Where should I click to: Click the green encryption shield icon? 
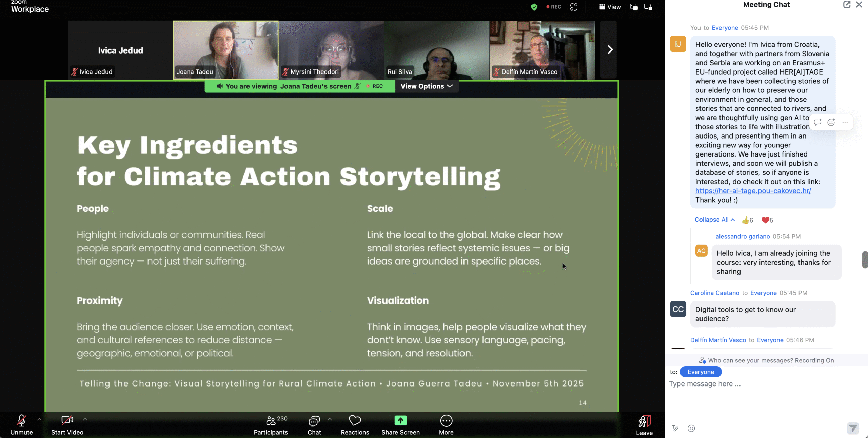(534, 7)
